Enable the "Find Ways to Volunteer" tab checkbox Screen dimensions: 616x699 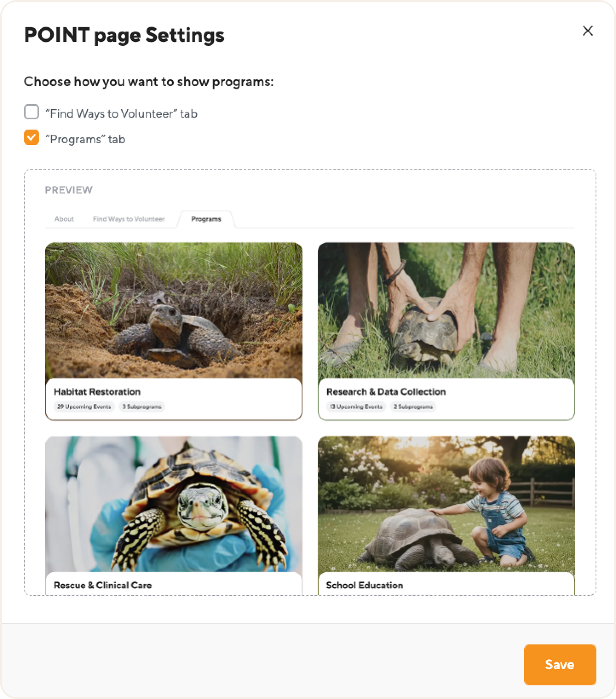(32, 112)
